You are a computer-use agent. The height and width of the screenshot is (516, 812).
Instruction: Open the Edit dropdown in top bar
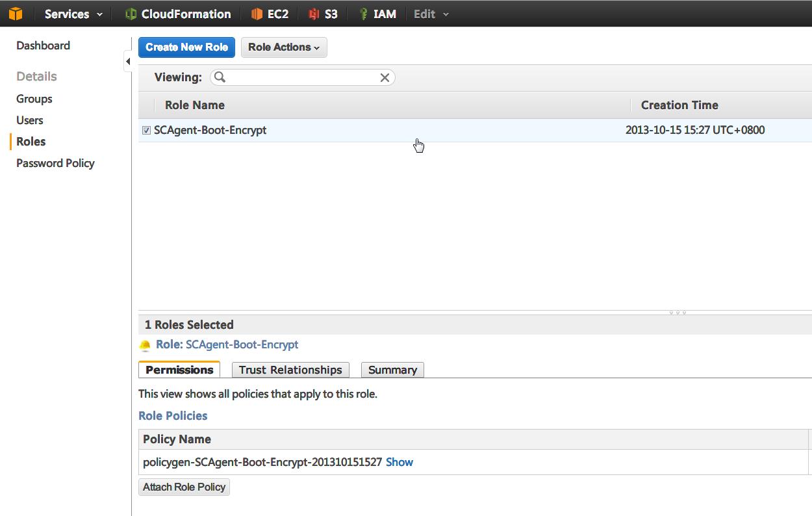[431, 14]
